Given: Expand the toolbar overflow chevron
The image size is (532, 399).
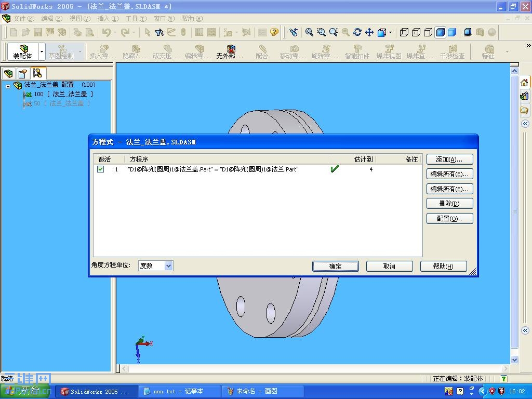Looking at the screenshot, I should [x=528, y=45].
